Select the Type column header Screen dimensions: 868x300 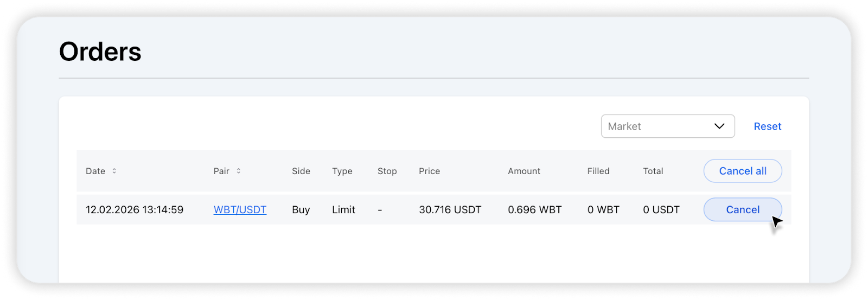coord(342,171)
